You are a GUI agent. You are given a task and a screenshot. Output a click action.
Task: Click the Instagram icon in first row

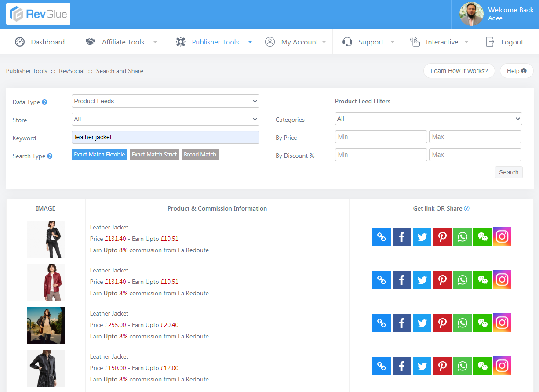[x=502, y=236]
